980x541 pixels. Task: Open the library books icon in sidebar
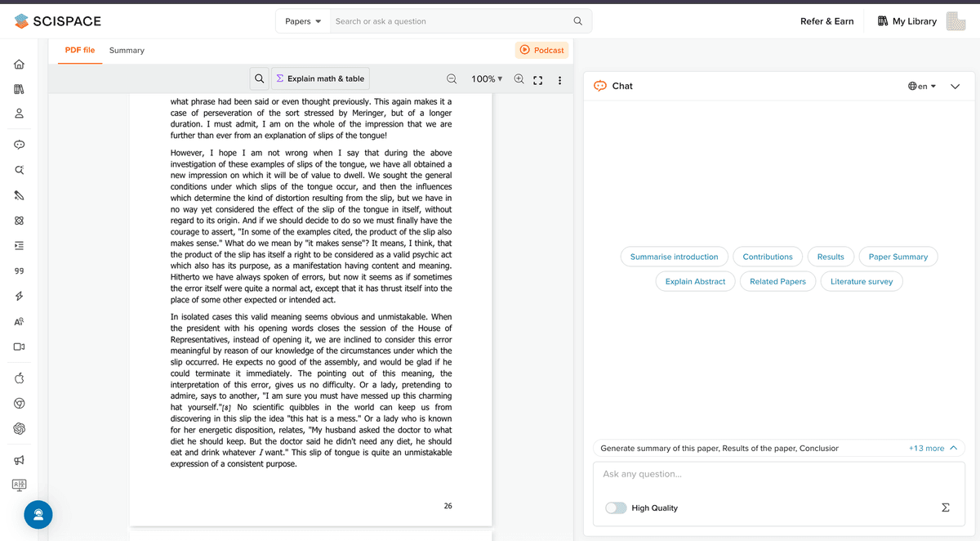tap(19, 89)
